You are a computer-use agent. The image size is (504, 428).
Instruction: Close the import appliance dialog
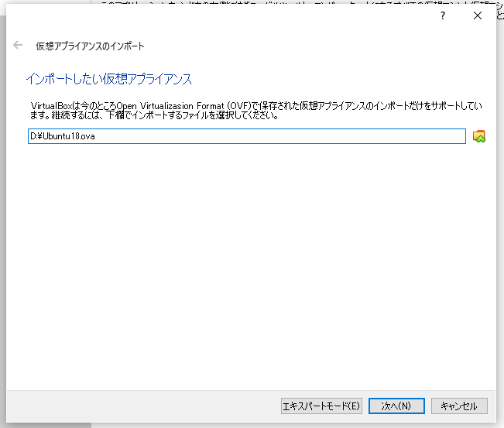[x=478, y=15]
